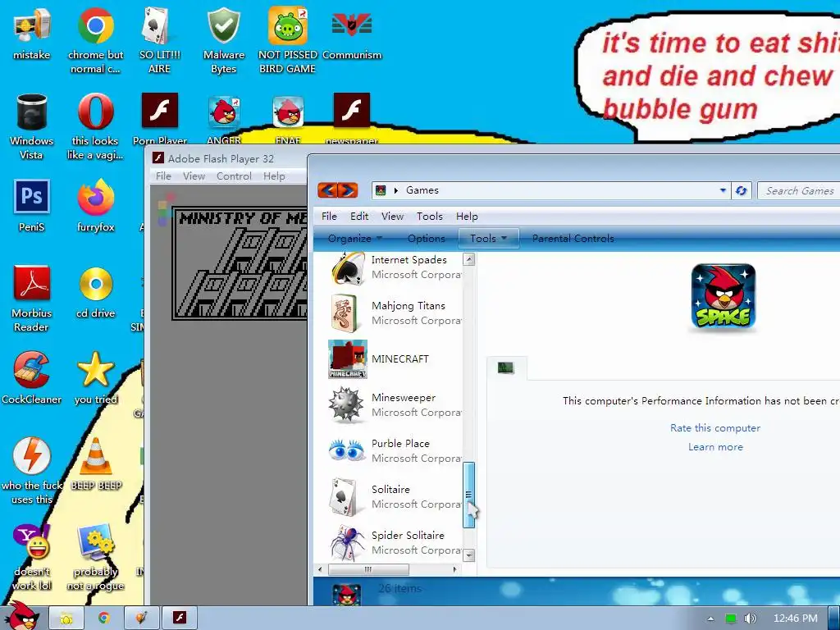840x630 pixels.
Task: Click the horizontal scrollbar under the games list
Action: [x=368, y=569]
